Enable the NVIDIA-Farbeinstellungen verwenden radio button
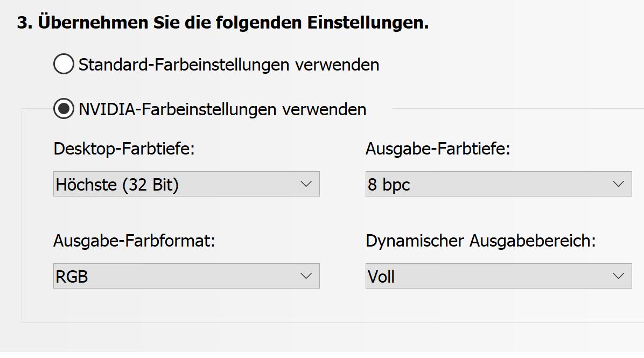Viewport: 644px width, 358px height. (64, 109)
